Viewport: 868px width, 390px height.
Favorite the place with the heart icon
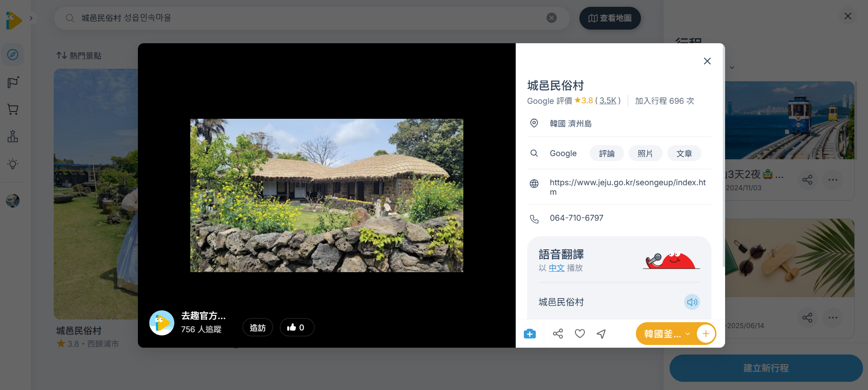[580, 334]
